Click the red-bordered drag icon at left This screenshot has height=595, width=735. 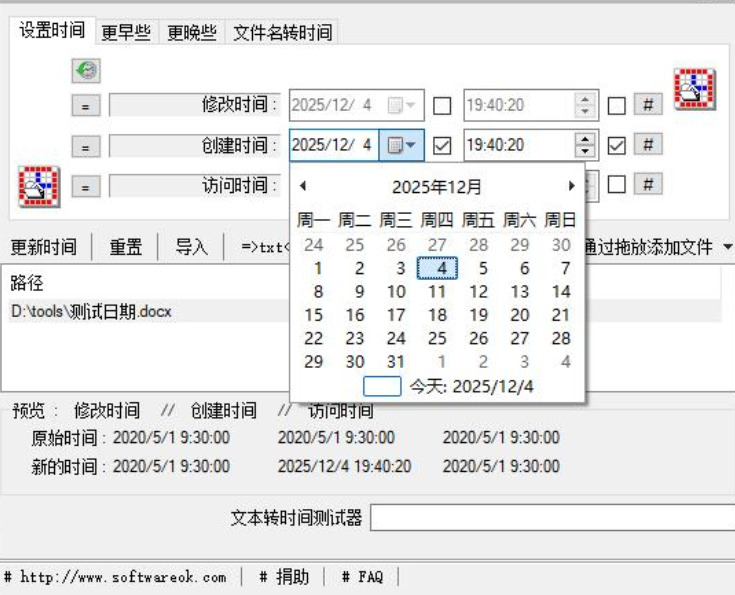(39, 187)
